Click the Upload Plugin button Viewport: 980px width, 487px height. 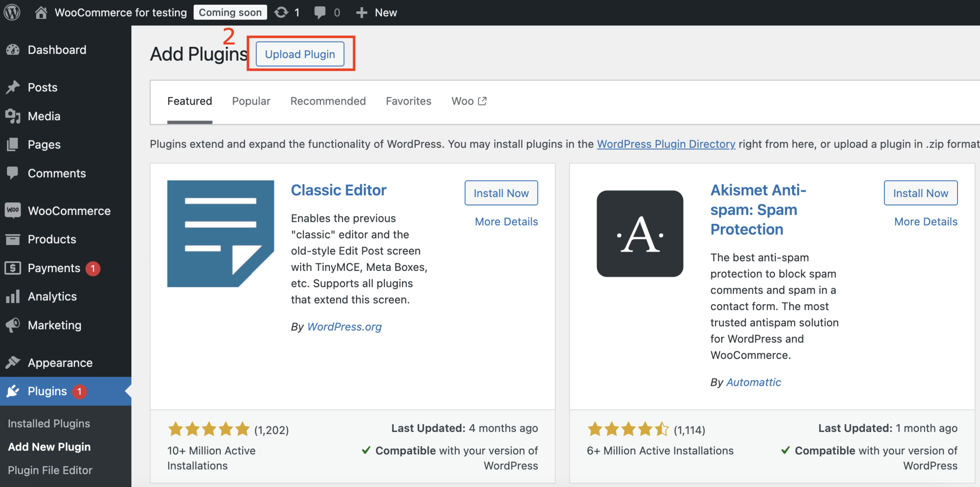(x=300, y=54)
